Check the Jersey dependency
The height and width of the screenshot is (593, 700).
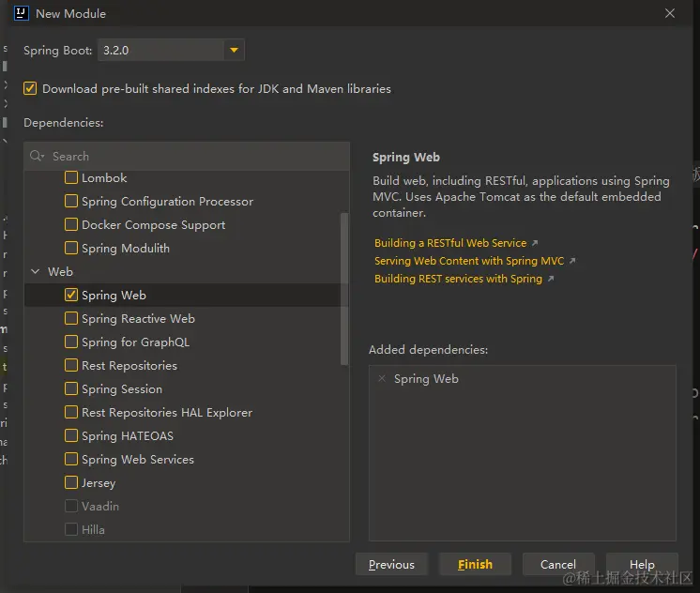pyautogui.click(x=71, y=482)
